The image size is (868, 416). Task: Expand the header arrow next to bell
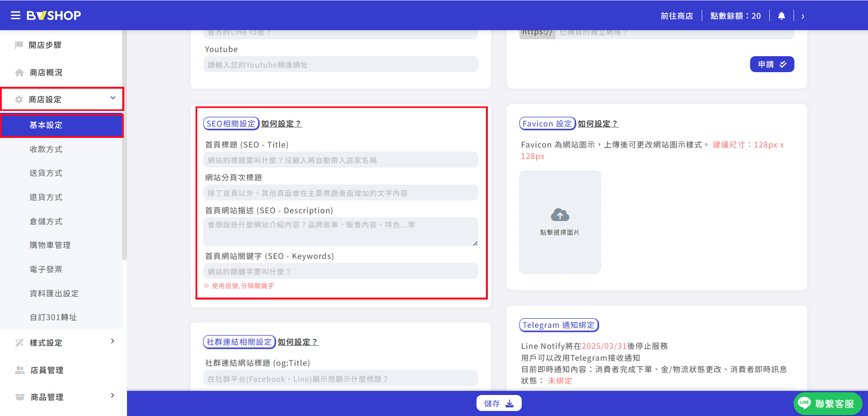click(x=803, y=16)
